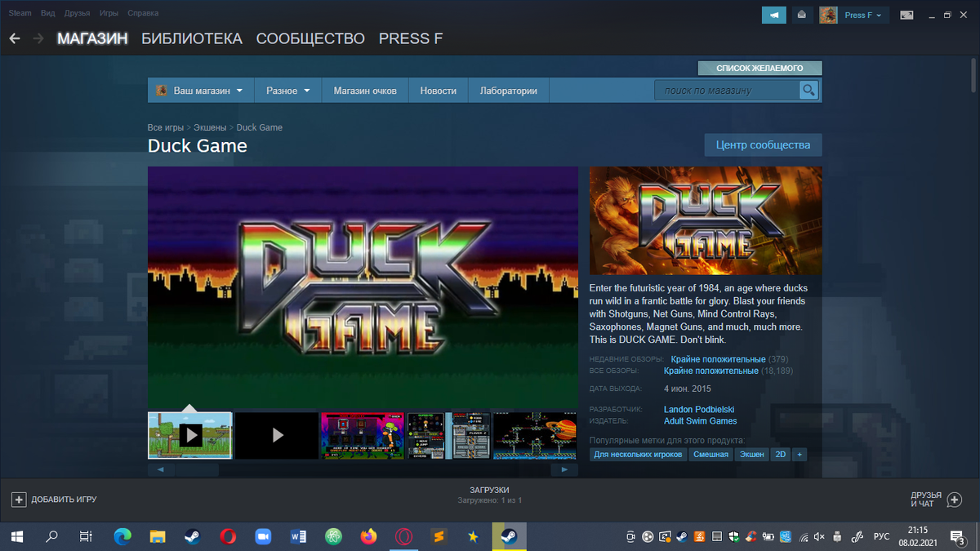Open Microsoft Word from the taskbar

[x=298, y=536]
